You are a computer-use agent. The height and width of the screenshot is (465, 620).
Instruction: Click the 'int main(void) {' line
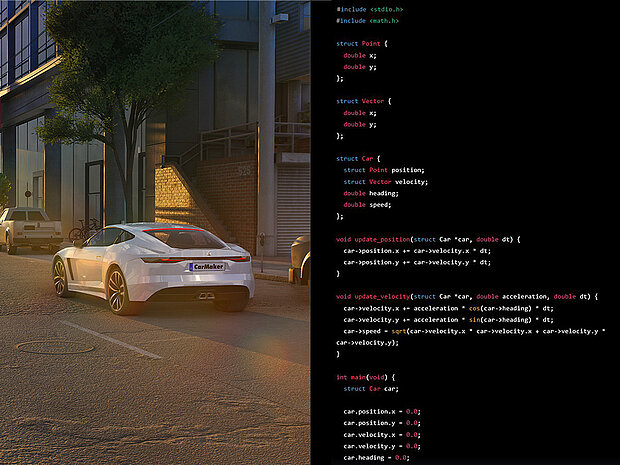coord(367,376)
